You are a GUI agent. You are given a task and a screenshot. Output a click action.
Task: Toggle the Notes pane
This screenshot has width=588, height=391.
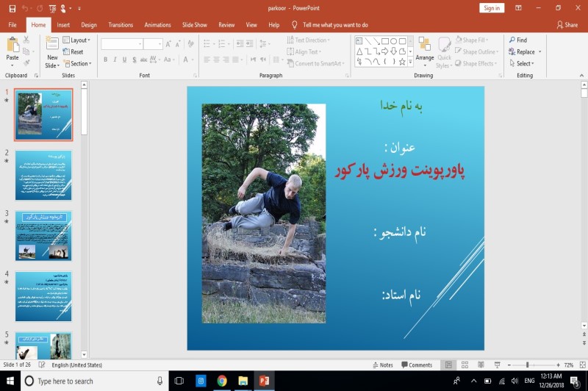[x=382, y=365]
